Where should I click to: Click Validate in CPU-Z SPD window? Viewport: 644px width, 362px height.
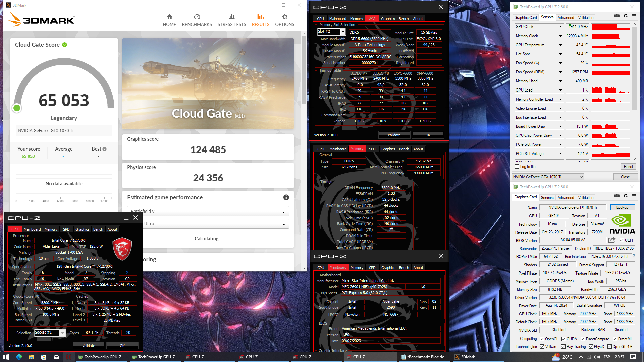[394, 135]
